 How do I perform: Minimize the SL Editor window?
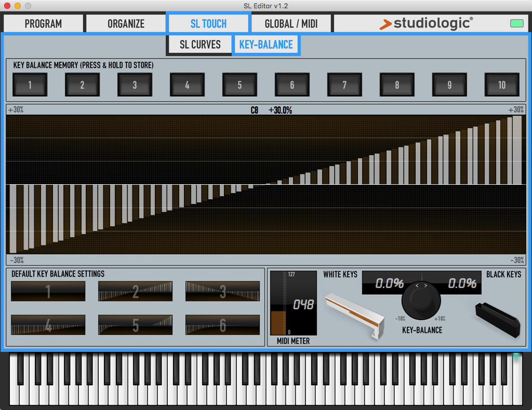point(18,5)
